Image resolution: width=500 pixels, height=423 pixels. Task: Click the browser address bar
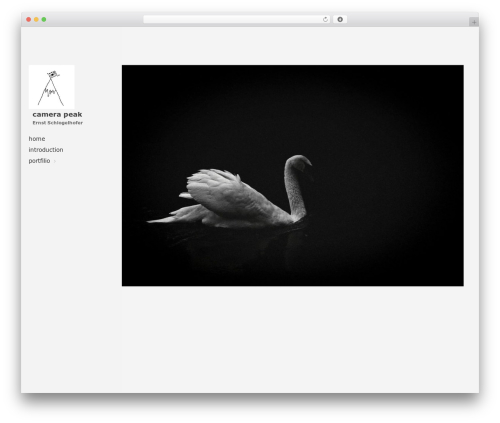[237, 19]
